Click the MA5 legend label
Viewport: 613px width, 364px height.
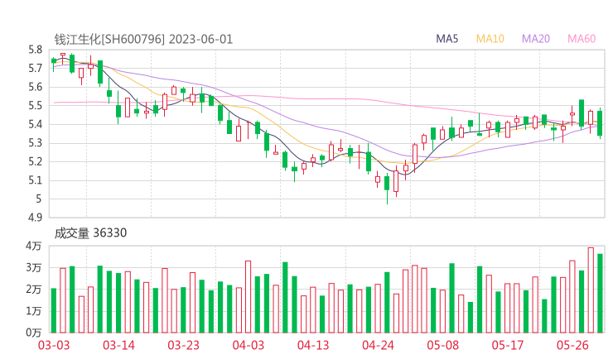(x=446, y=39)
